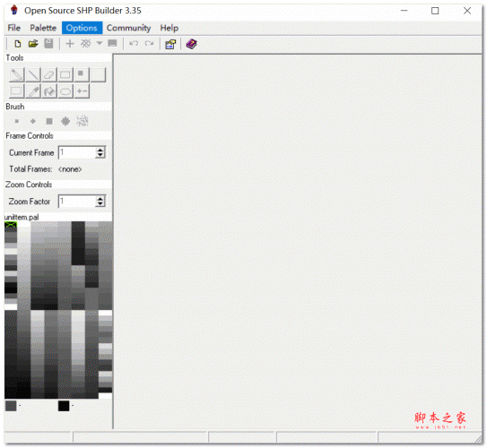This screenshot has height=448, width=487.
Task: Open the Options menu
Action: 82,28
